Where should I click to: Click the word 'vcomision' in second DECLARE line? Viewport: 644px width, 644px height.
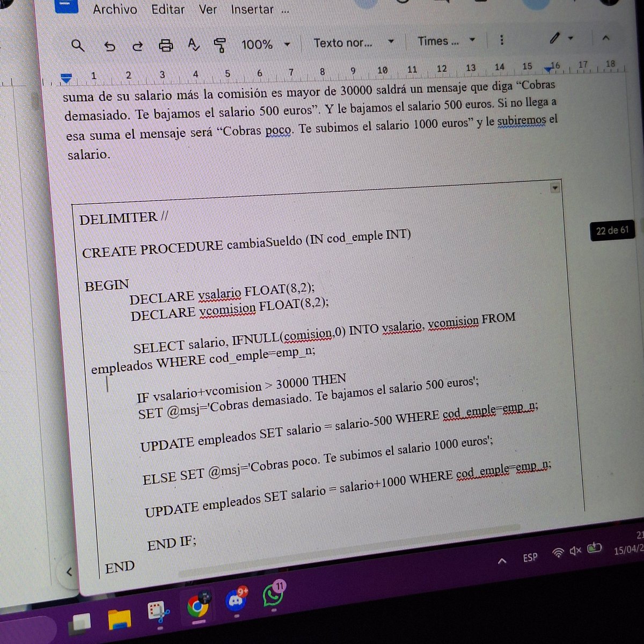coord(227,310)
